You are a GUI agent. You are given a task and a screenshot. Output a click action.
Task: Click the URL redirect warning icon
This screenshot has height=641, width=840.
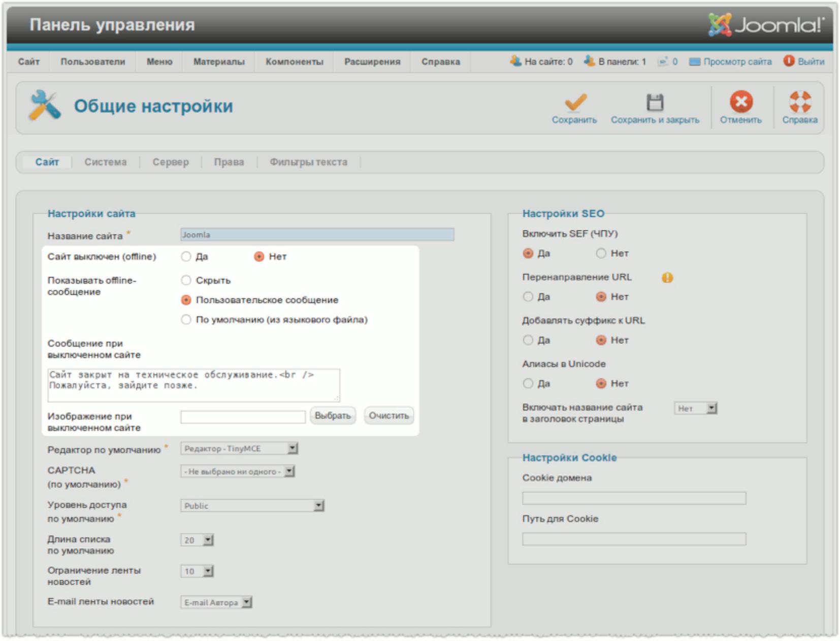tap(667, 278)
